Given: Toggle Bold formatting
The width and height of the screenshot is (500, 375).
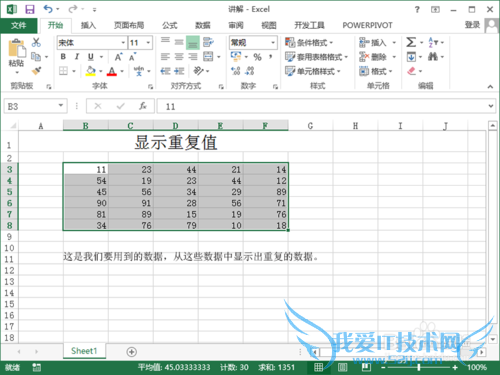Looking at the screenshot, I should 63,57.
